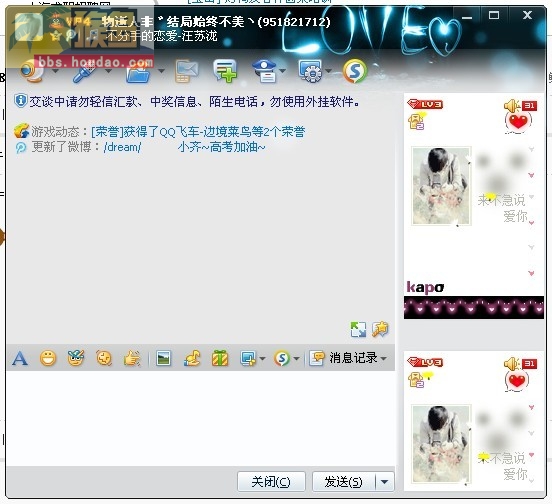Open the 荣誉 QQ飞车 game news link
Screen dimensions: 552x504
pyautogui.click(x=198, y=132)
